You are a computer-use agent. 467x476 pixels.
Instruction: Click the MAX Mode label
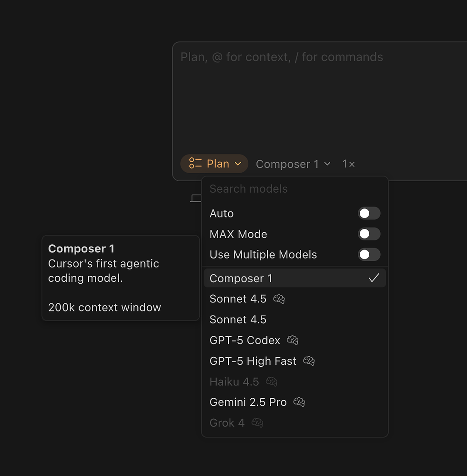click(238, 234)
